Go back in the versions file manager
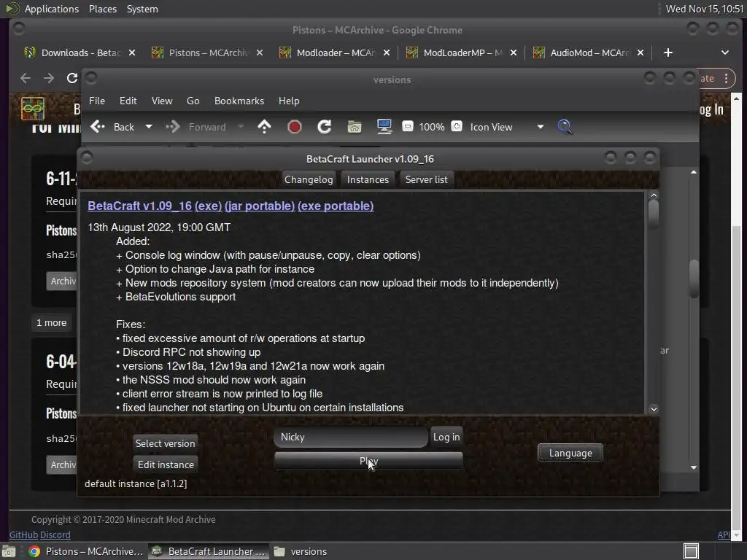 112,127
